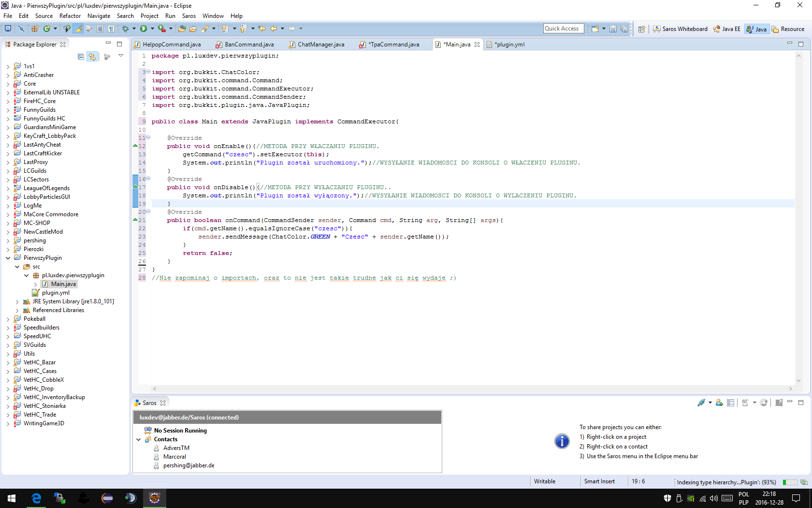
Task: Click the Open Perspective icon
Action: 641,29
